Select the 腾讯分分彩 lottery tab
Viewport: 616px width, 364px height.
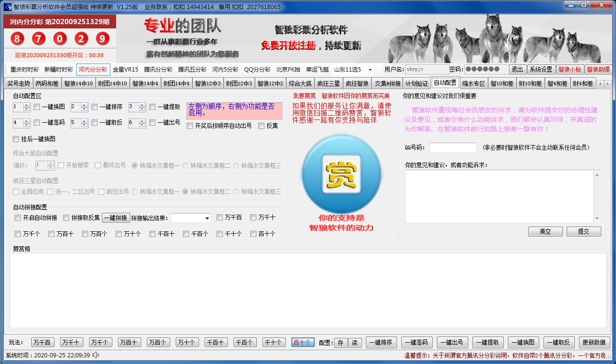tap(158, 70)
